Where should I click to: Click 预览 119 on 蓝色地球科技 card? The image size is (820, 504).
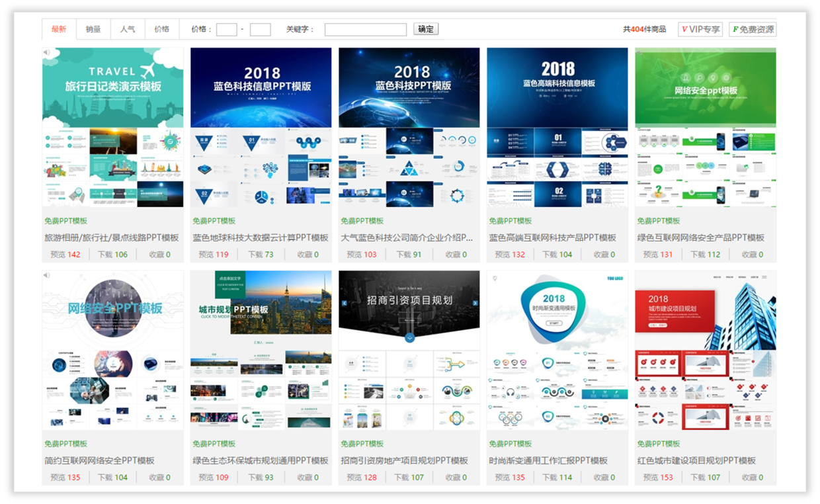[214, 255]
